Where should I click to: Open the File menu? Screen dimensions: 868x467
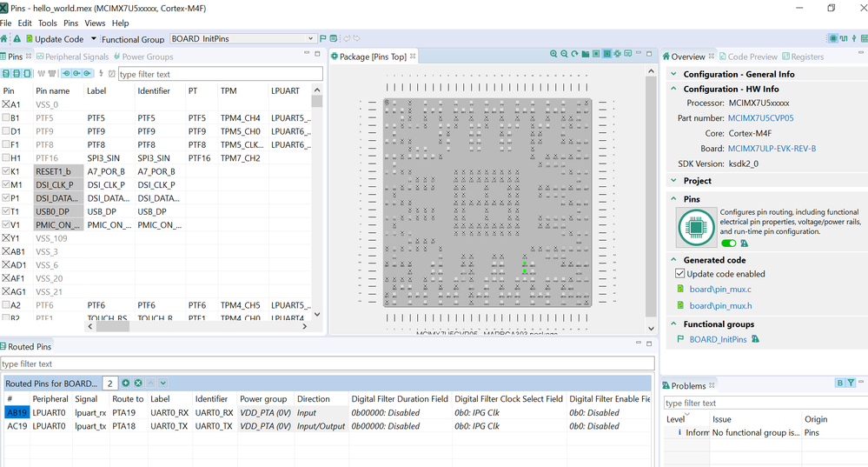[5, 23]
